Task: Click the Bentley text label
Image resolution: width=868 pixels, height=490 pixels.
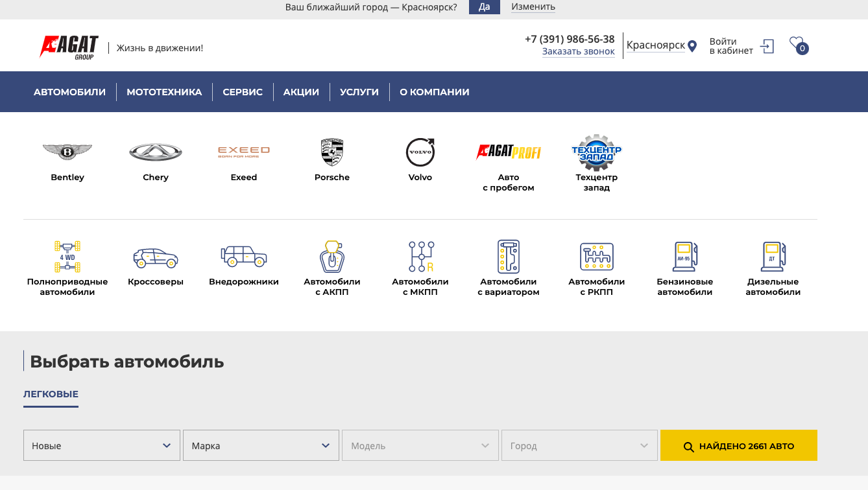Action: coord(67,177)
